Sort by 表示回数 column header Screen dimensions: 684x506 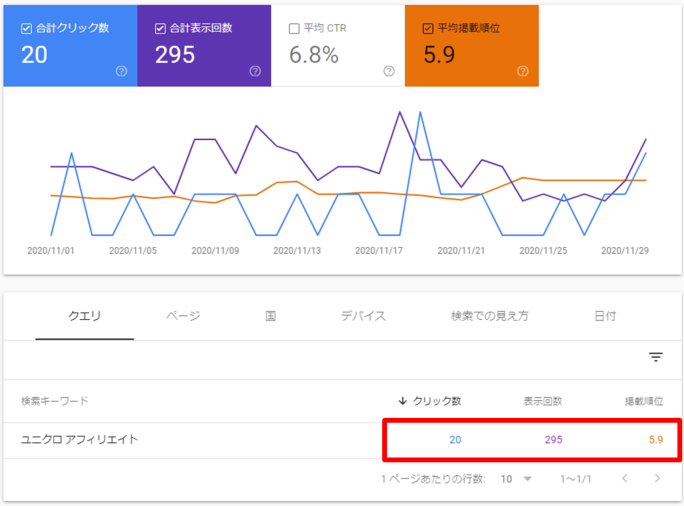pos(543,401)
